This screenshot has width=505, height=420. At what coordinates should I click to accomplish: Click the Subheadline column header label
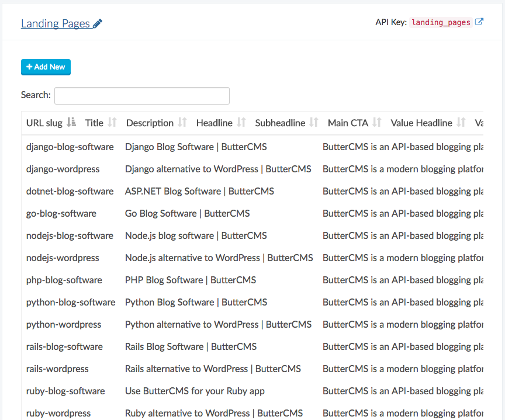(280, 123)
